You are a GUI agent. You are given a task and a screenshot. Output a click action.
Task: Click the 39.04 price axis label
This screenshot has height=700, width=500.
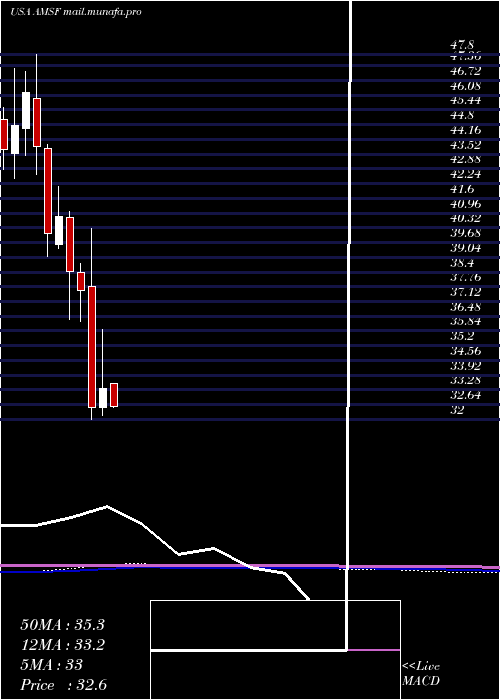[x=466, y=248]
